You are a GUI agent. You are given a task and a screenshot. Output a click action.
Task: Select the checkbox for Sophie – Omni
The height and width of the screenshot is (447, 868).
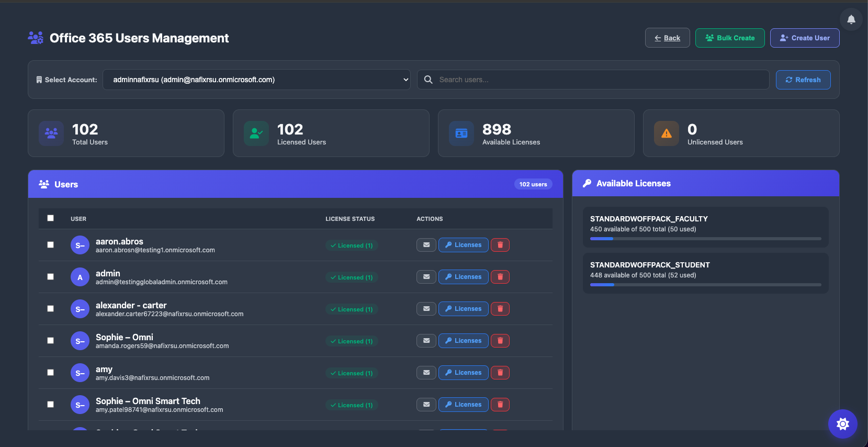pos(51,341)
